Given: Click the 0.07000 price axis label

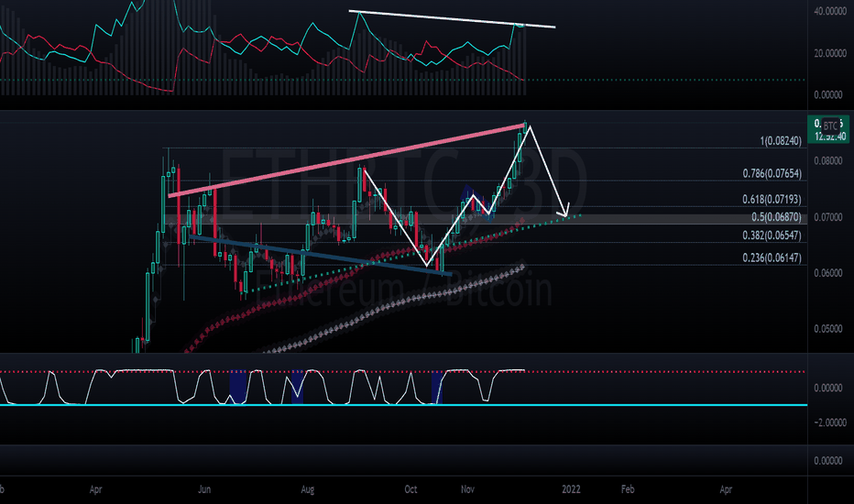Looking at the screenshot, I should (x=827, y=217).
